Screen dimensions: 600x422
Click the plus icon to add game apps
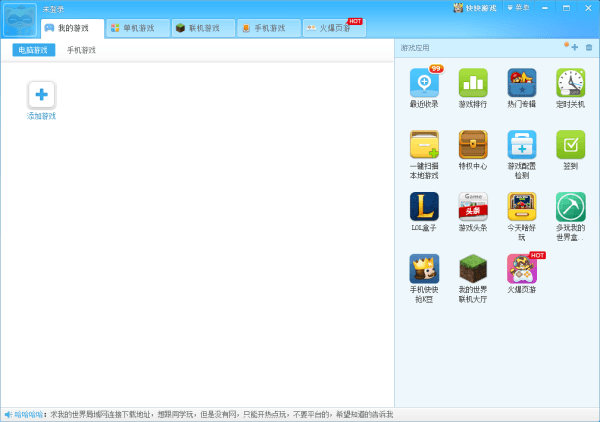point(572,47)
